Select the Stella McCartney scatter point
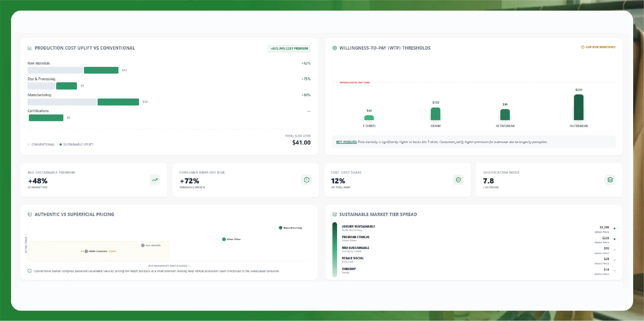This screenshot has width=644, height=321. (280, 228)
